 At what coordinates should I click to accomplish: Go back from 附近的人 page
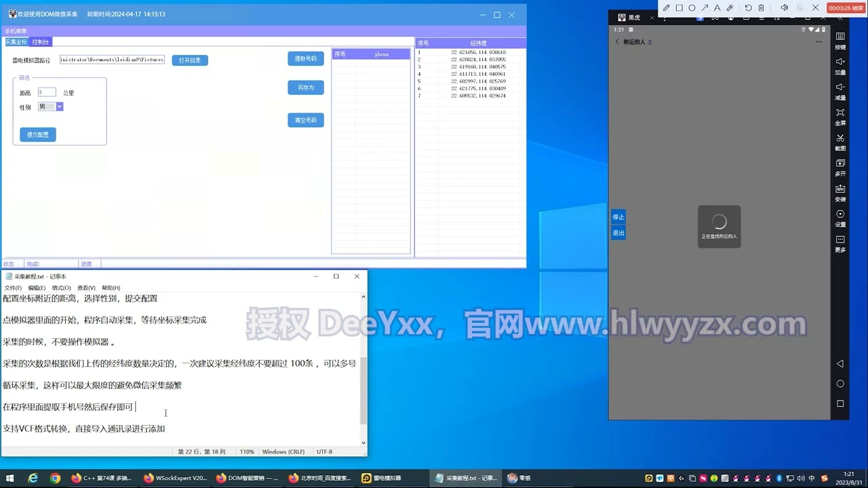[x=617, y=42]
